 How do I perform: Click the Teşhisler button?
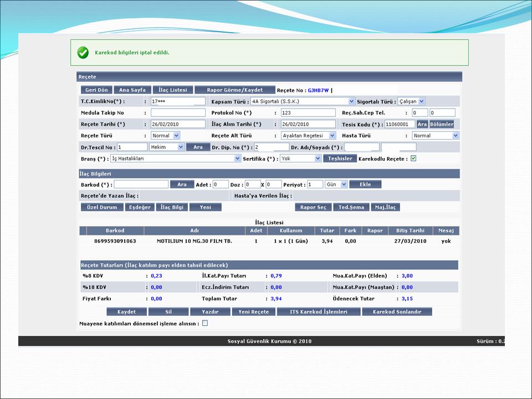click(x=340, y=158)
